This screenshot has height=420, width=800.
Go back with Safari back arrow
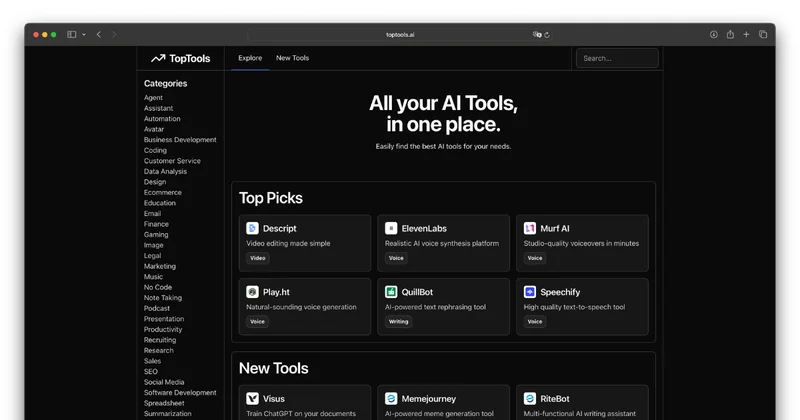(x=98, y=35)
